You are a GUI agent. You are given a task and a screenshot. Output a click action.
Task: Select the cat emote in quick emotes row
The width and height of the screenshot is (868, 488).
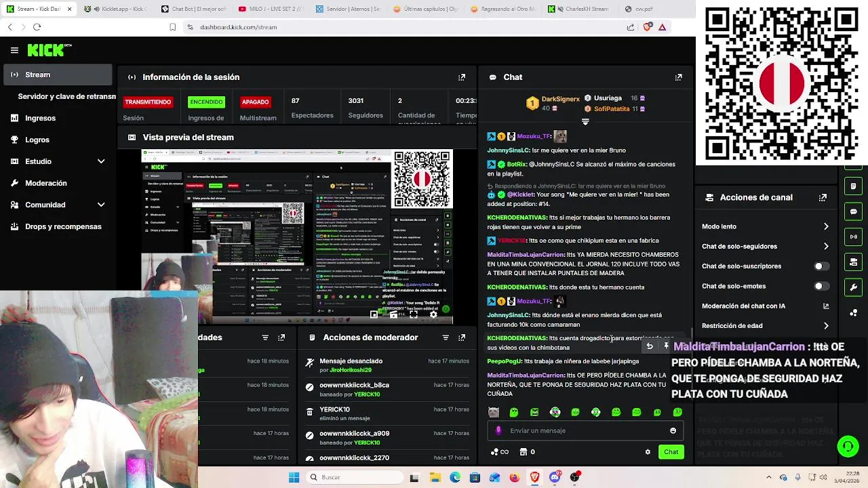coord(494,412)
